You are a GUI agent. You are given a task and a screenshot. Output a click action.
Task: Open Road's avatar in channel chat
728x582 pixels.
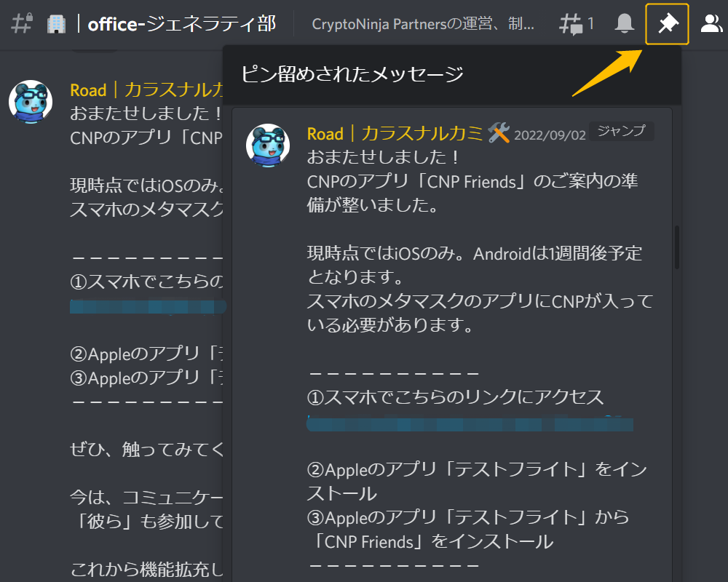click(x=31, y=102)
